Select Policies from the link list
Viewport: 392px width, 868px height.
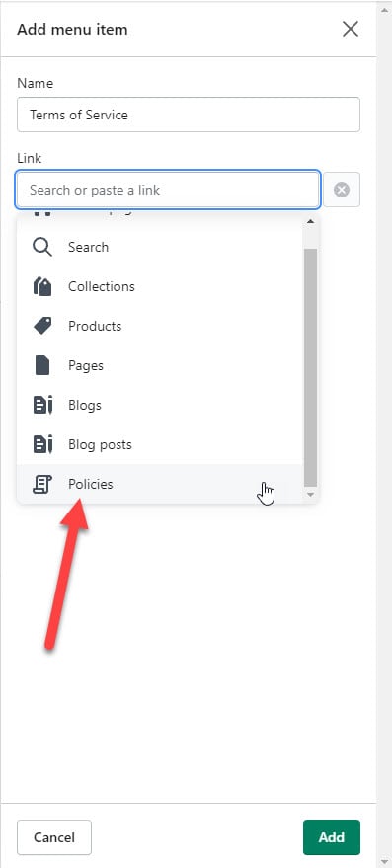(161, 485)
